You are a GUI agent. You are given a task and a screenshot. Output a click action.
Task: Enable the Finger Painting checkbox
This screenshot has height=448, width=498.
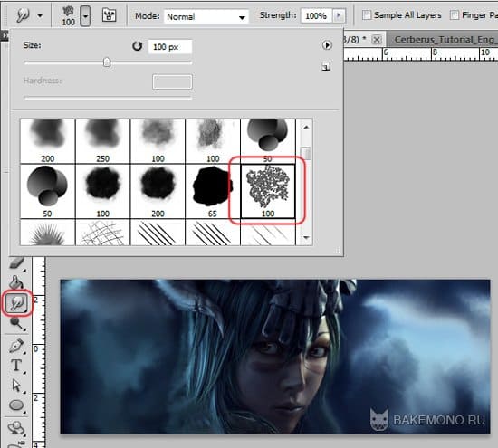455,14
